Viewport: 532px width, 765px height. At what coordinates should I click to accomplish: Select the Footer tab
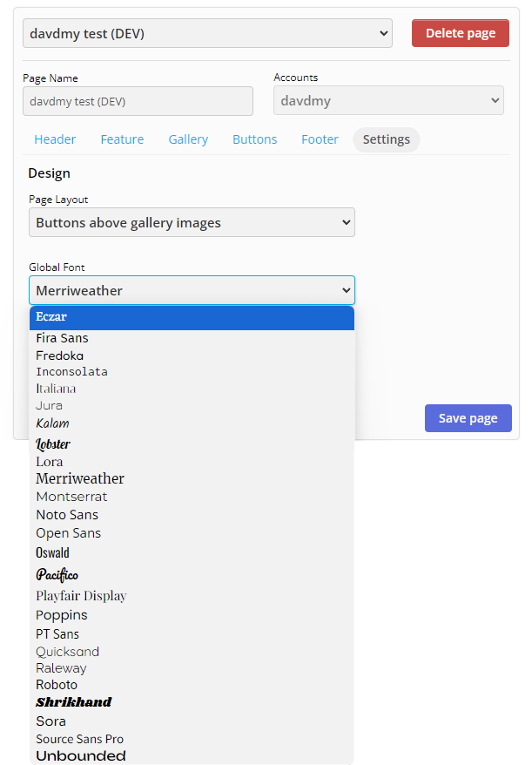pos(320,139)
